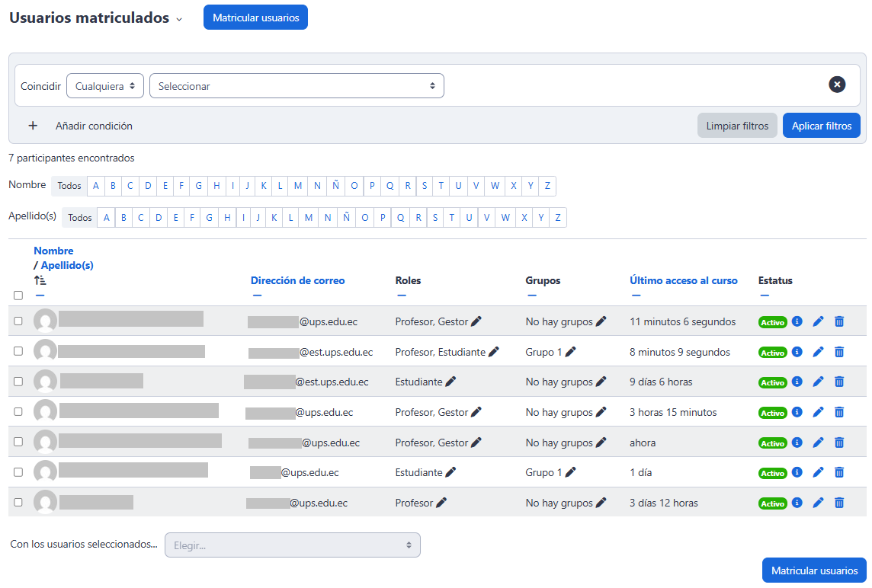Screen dimensions: 872x588
Task: Open the 'Seleccionar' filter type dropdown
Action: (x=297, y=86)
